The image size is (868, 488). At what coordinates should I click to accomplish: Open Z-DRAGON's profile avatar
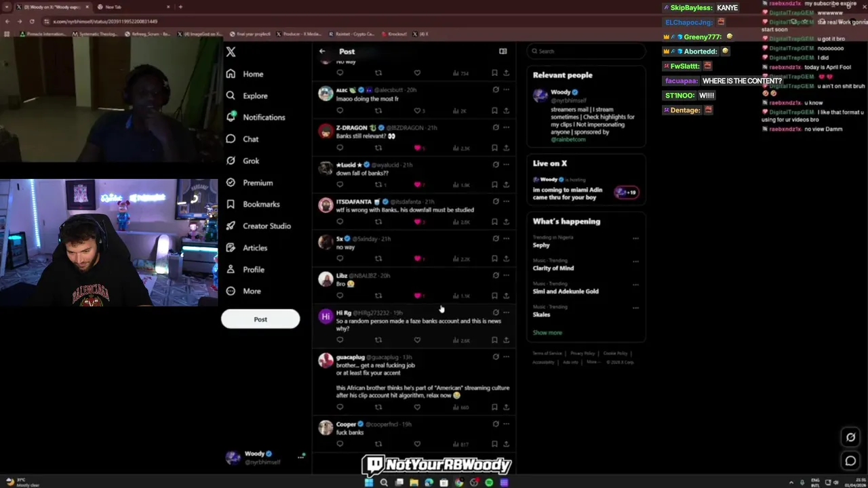(x=325, y=131)
